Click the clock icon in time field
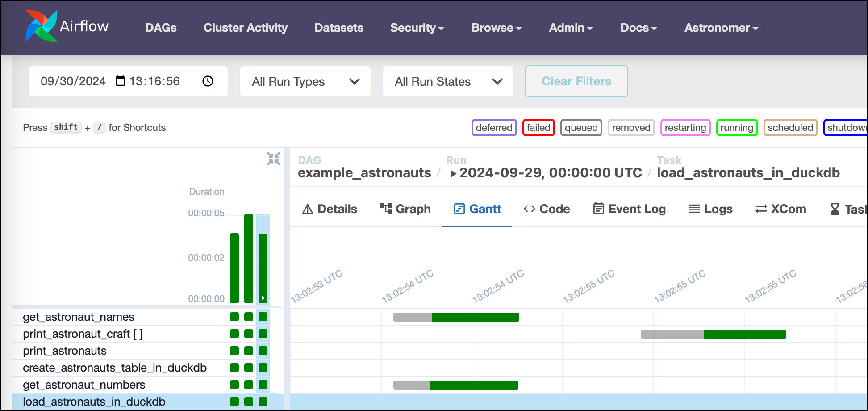The width and height of the screenshot is (868, 411). 208,81
